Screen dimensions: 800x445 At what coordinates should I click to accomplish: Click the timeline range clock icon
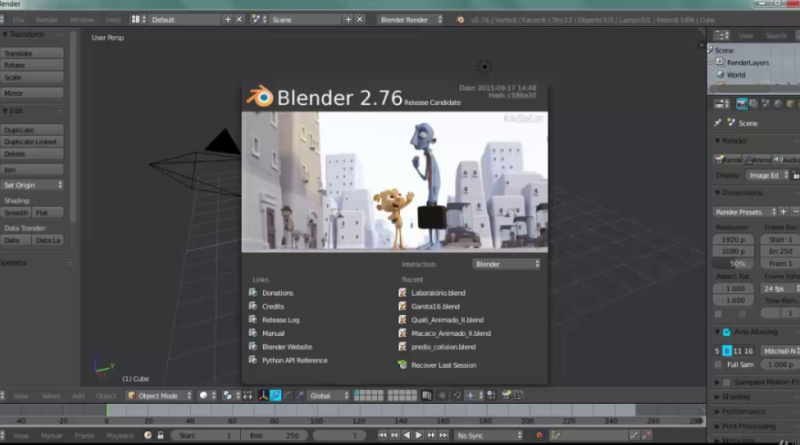(148, 435)
